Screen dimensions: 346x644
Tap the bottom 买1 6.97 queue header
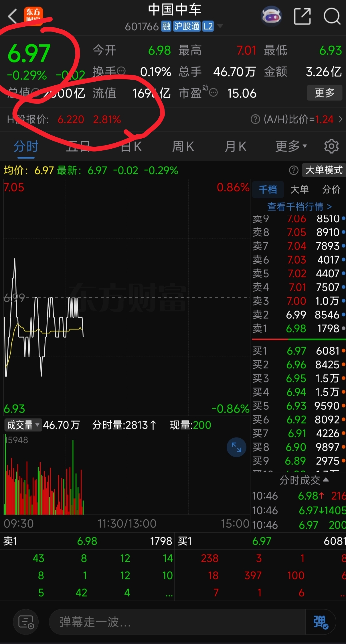coord(260,541)
